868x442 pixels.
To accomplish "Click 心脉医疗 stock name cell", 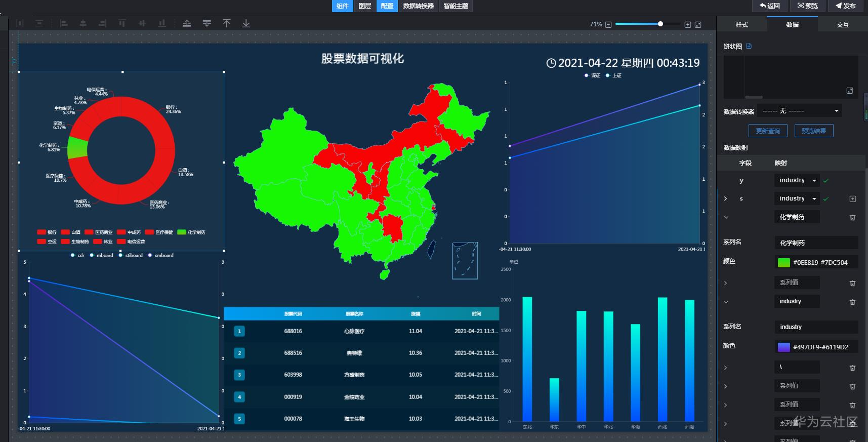I will click(354, 331).
